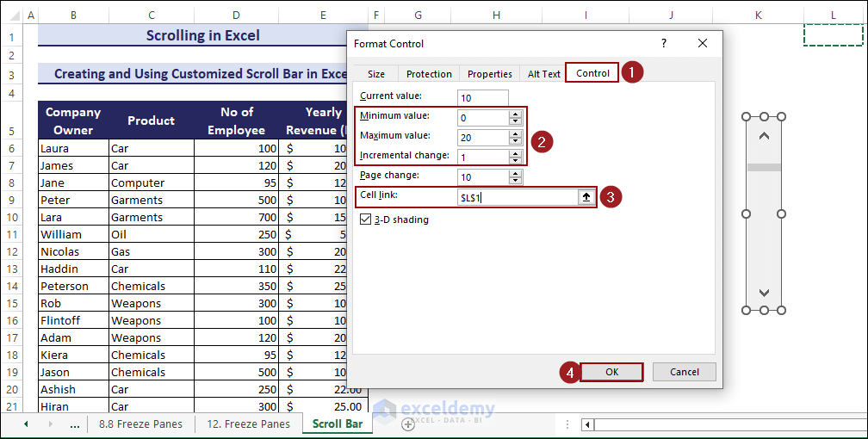Image resolution: width=868 pixels, height=439 pixels.
Task: Select column H header
Action: [x=496, y=15]
